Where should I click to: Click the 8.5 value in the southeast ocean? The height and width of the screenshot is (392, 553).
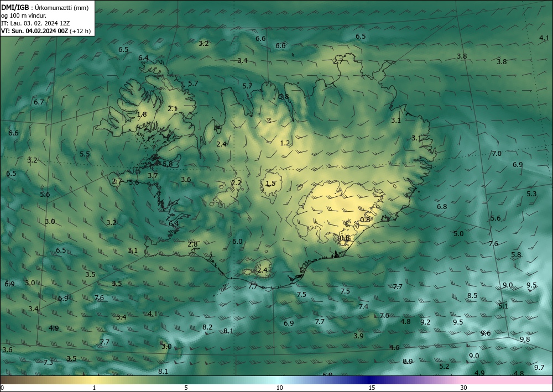473,295
